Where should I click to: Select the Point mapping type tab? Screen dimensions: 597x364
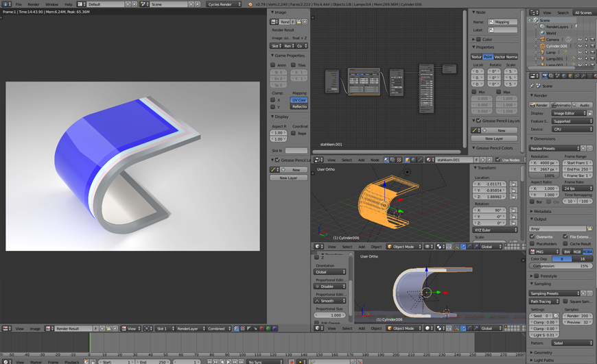[x=488, y=57]
